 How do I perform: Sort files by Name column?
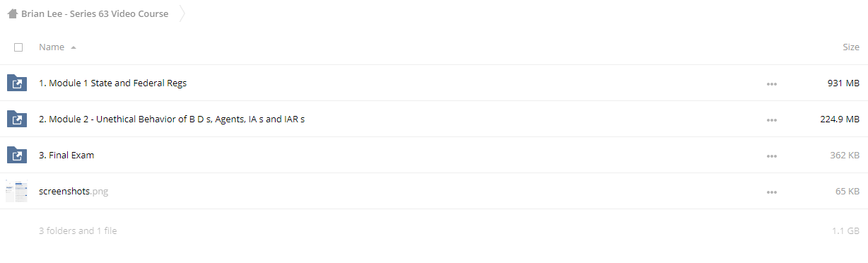[x=52, y=47]
